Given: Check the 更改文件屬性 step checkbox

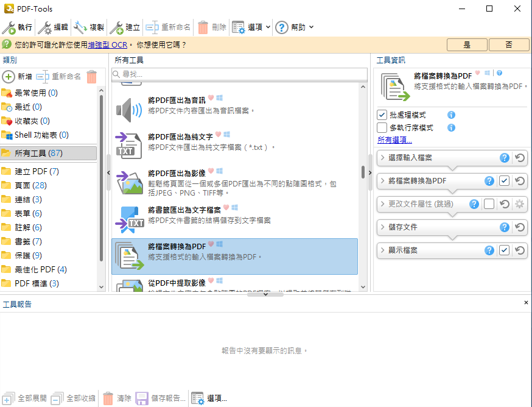Looking at the screenshot, I should coord(489,204).
